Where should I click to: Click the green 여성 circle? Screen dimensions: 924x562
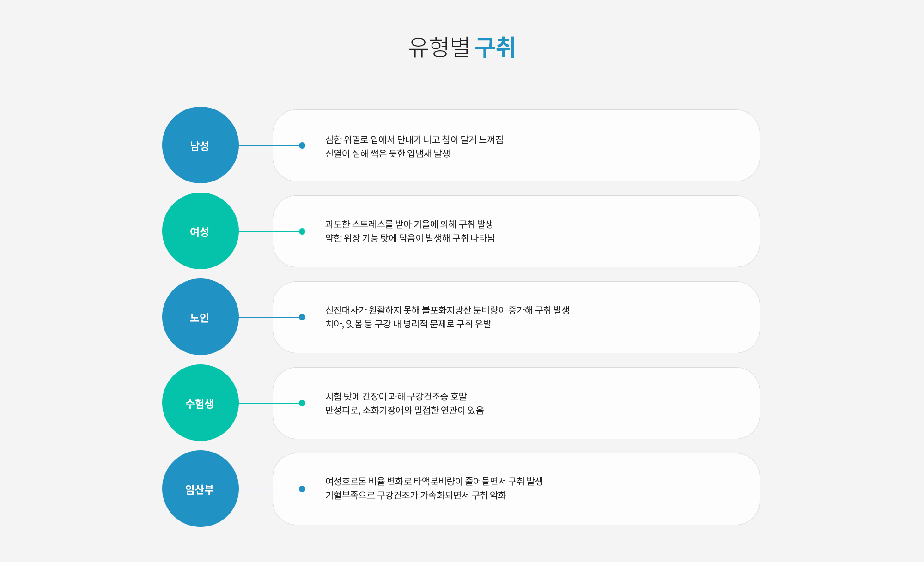coord(201,231)
